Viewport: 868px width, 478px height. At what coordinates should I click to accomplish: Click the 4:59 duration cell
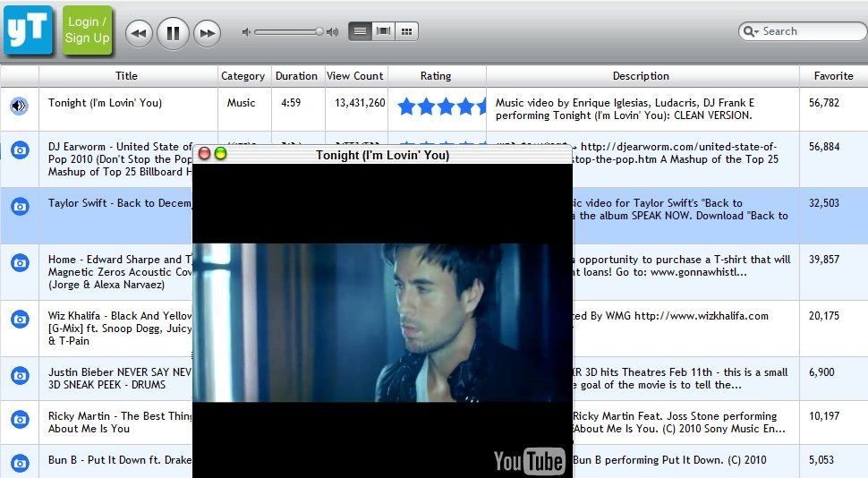coord(291,103)
